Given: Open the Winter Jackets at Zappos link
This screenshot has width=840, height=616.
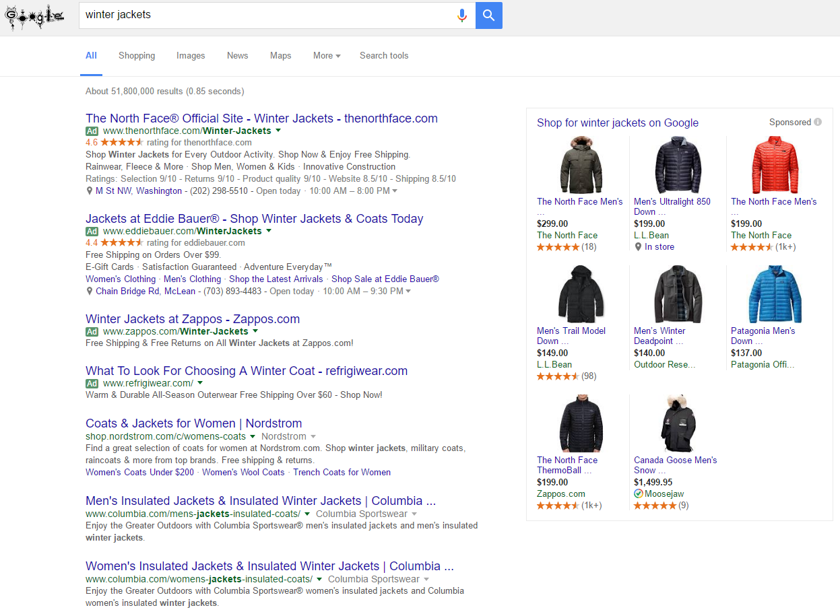Looking at the screenshot, I should [x=193, y=319].
